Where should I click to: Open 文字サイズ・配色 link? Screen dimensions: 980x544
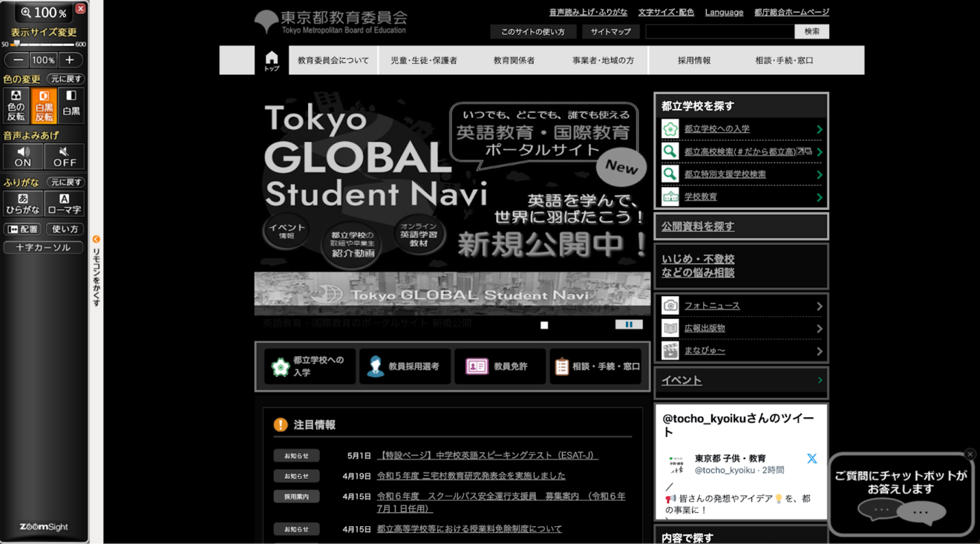pyautogui.click(x=666, y=12)
